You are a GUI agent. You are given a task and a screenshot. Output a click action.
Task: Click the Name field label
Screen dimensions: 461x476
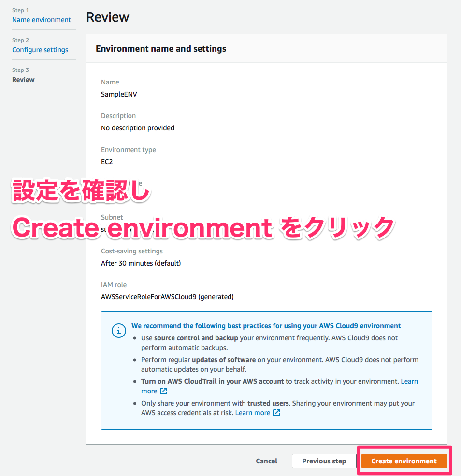click(110, 82)
